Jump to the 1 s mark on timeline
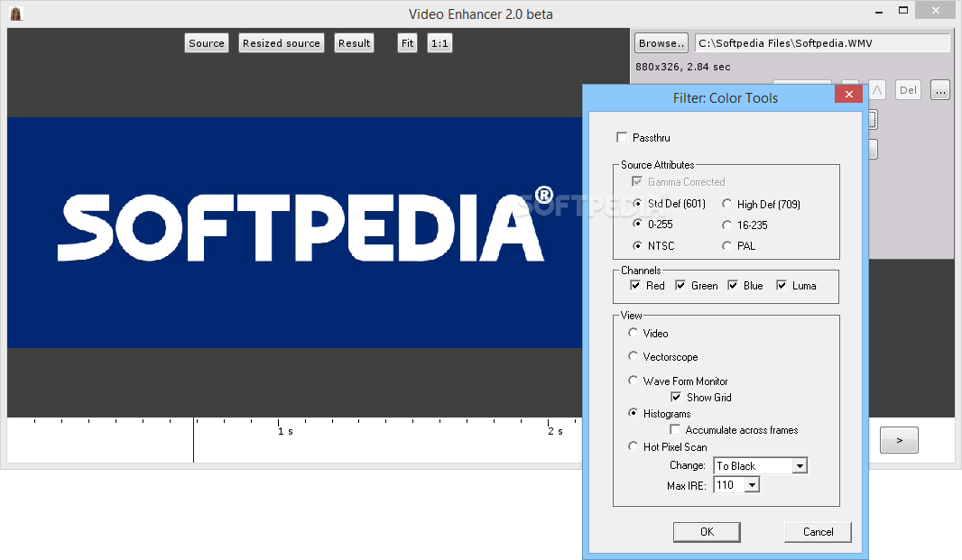962x560 pixels. [284, 431]
